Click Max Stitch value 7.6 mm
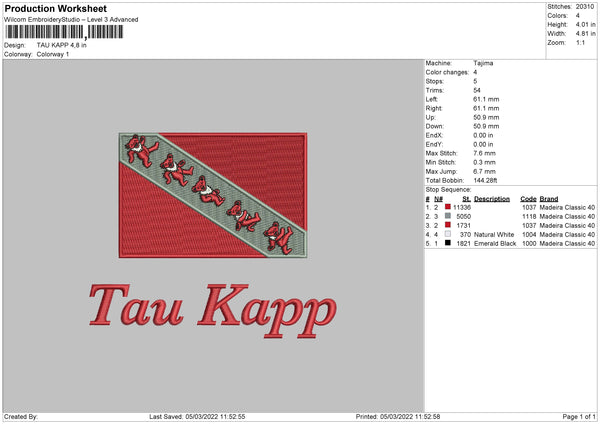 pyautogui.click(x=484, y=153)
